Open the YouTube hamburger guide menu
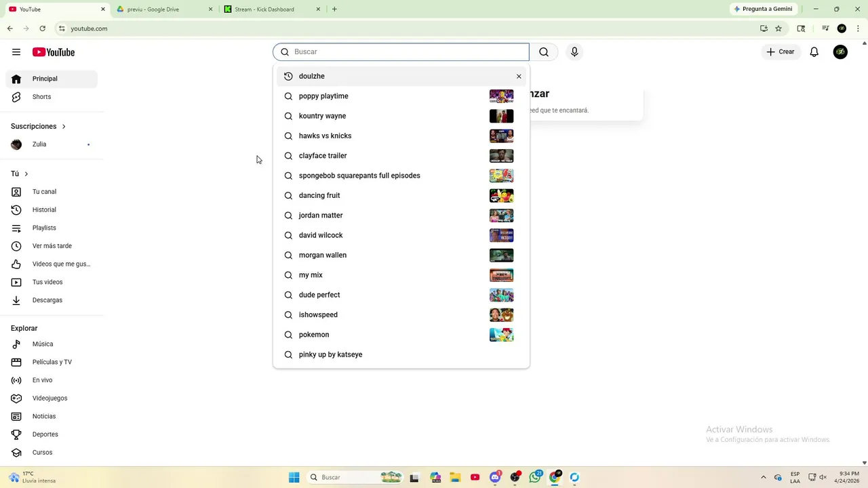The width and height of the screenshot is (868, 488). click(16, 52)
